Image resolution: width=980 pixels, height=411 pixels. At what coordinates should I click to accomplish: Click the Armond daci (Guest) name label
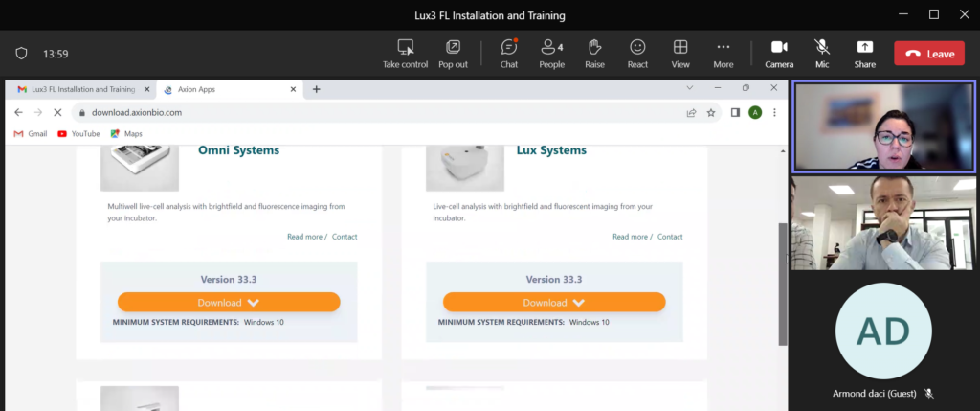tap(875, 394)
